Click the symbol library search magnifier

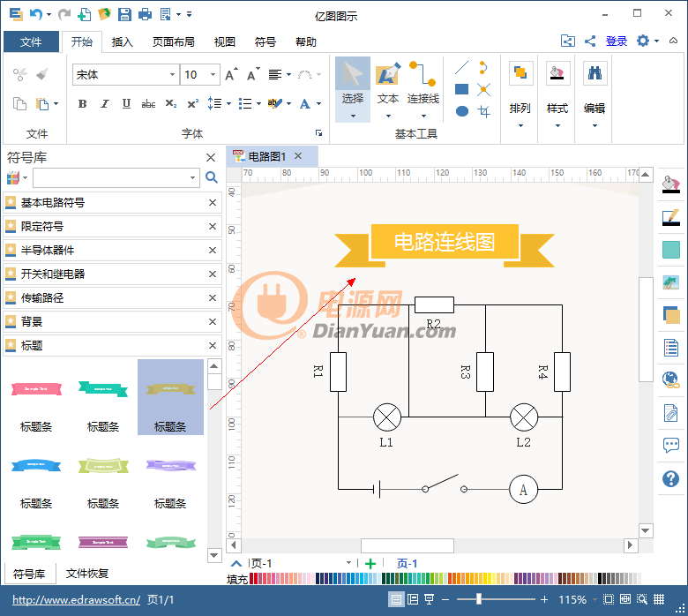[212, 177]
